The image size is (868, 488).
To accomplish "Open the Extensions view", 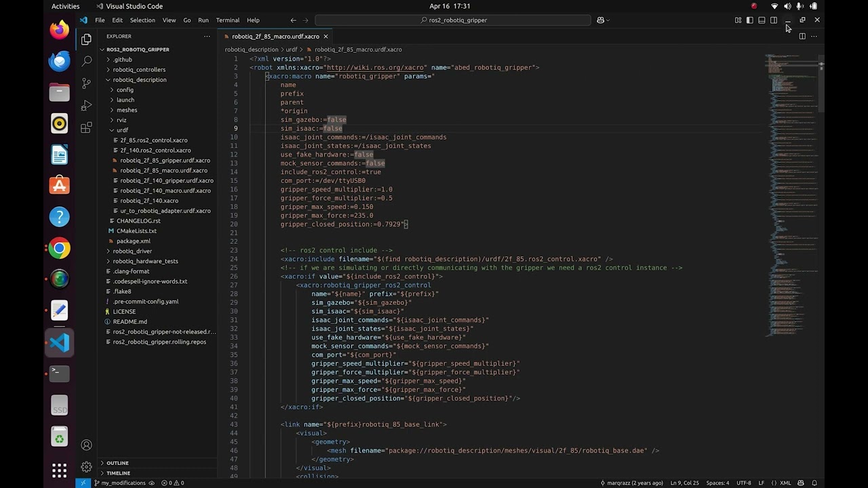I will click(86, 128).
